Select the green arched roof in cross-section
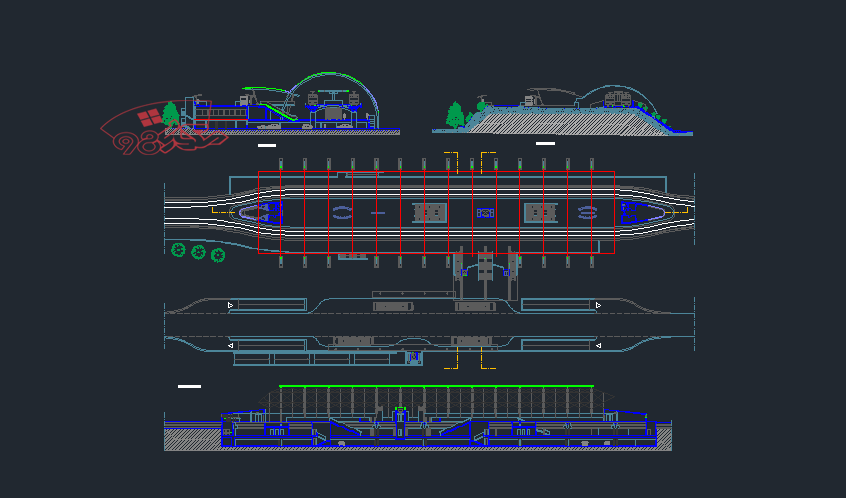The height and width of the screenshot is (498, 846). [335, 75]
